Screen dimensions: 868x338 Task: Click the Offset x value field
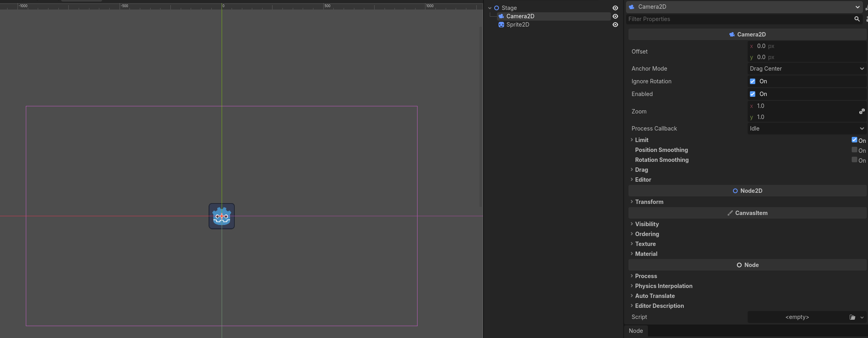click(806, 46)
